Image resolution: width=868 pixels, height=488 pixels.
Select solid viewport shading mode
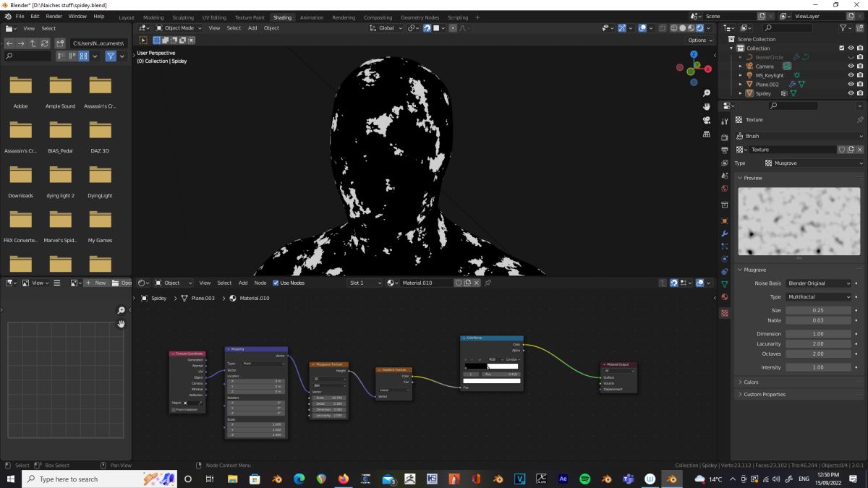click(x=682, y=28)
